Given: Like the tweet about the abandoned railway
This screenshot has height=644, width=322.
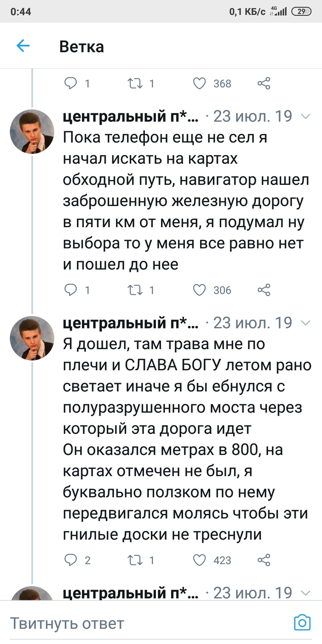Looking at the screenshot, I should 199,290.
